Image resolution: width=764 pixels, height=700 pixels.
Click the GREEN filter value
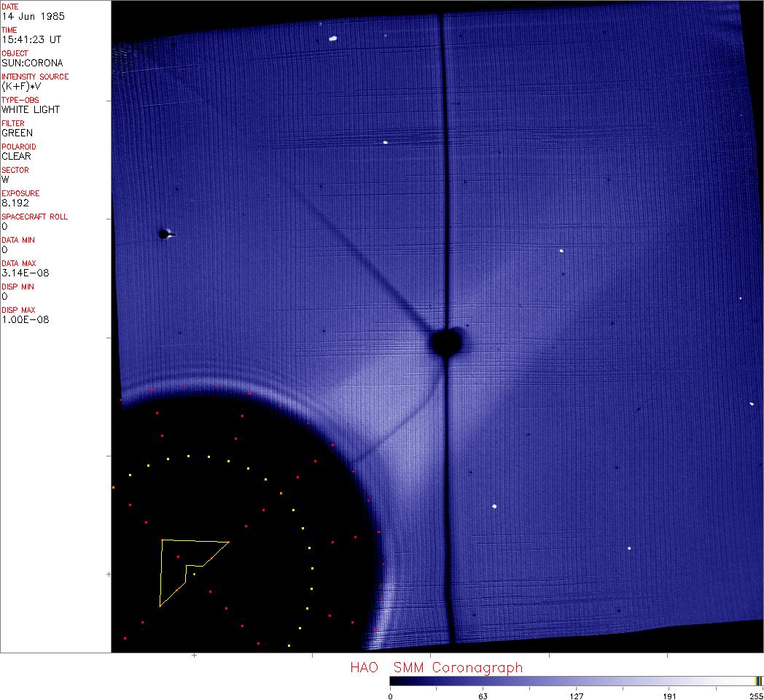[x=17, y=133]
